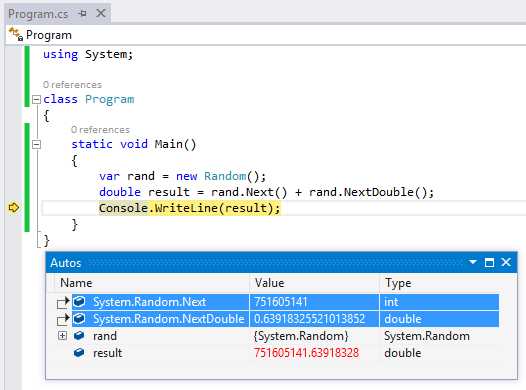The width and height of the screenshot is (526, 390).
Task: Open the Autos window options dropdown arrow
Action: (473, 262)
